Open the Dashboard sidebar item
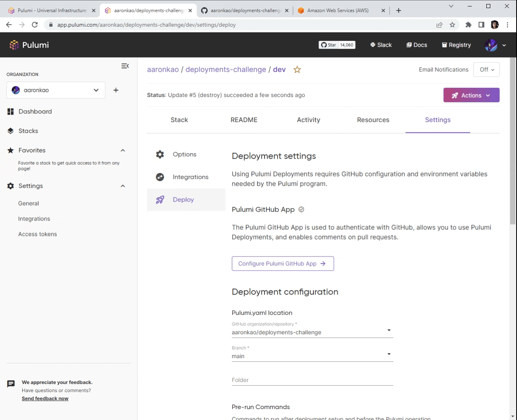 (x=35, y=112)
